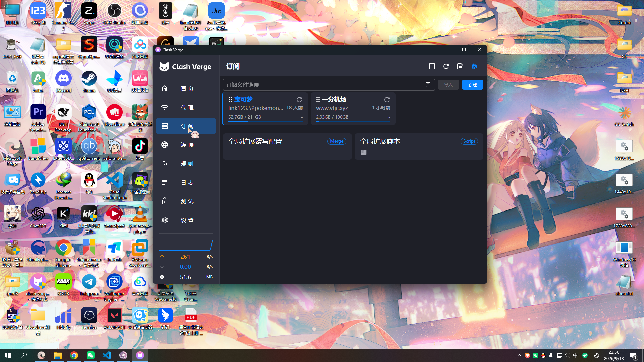Open Visual Studio Code desktop icon
The height and width of the screenshot is (362, 644).
pos(114,186)
